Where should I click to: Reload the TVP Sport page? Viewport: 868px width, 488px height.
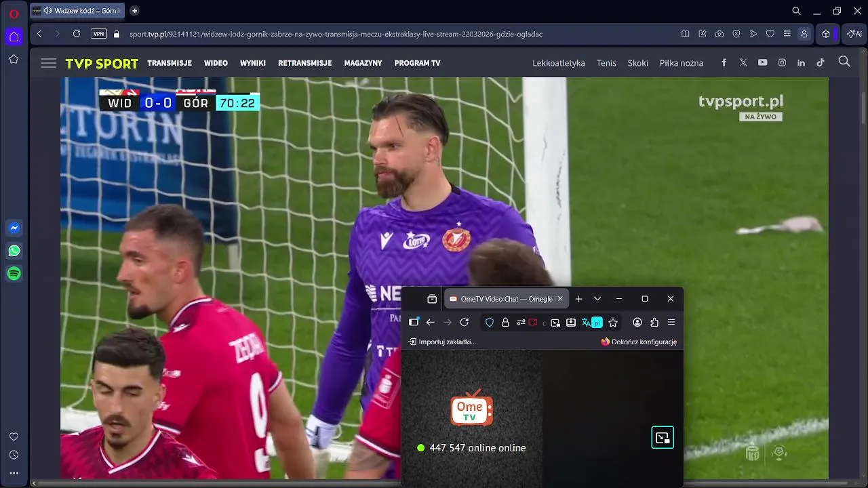77,34
